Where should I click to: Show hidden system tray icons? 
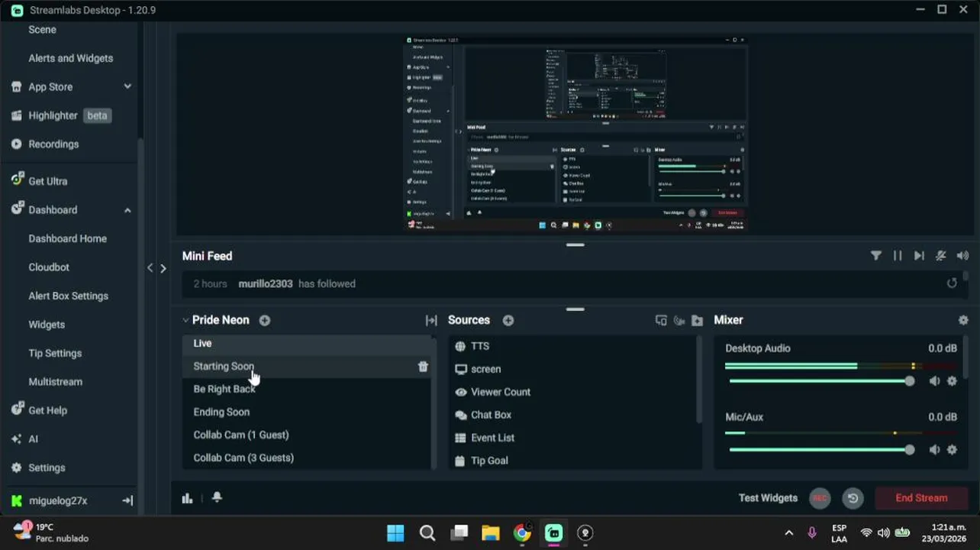[788, 533]
